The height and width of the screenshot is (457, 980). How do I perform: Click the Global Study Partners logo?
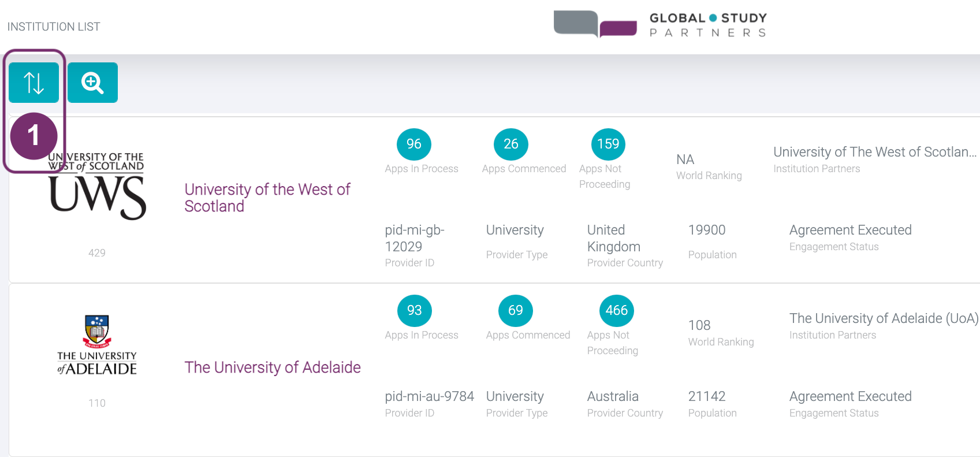(x=660, y=25)
